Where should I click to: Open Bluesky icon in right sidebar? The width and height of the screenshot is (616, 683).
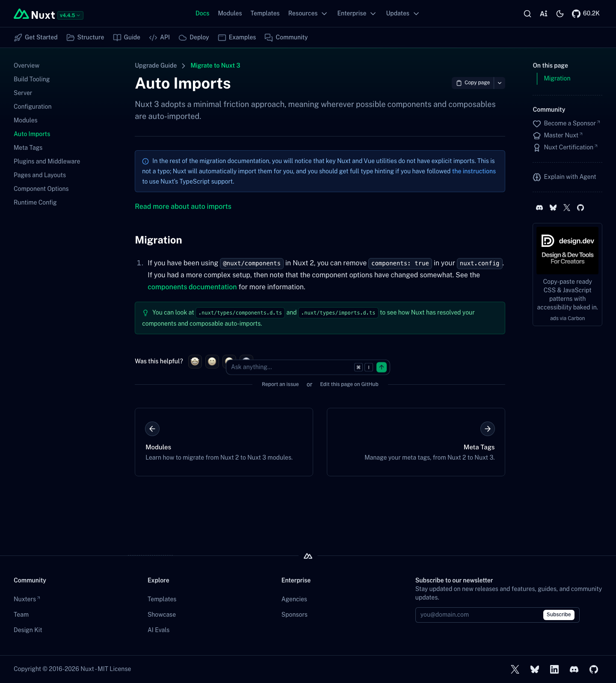553,208
